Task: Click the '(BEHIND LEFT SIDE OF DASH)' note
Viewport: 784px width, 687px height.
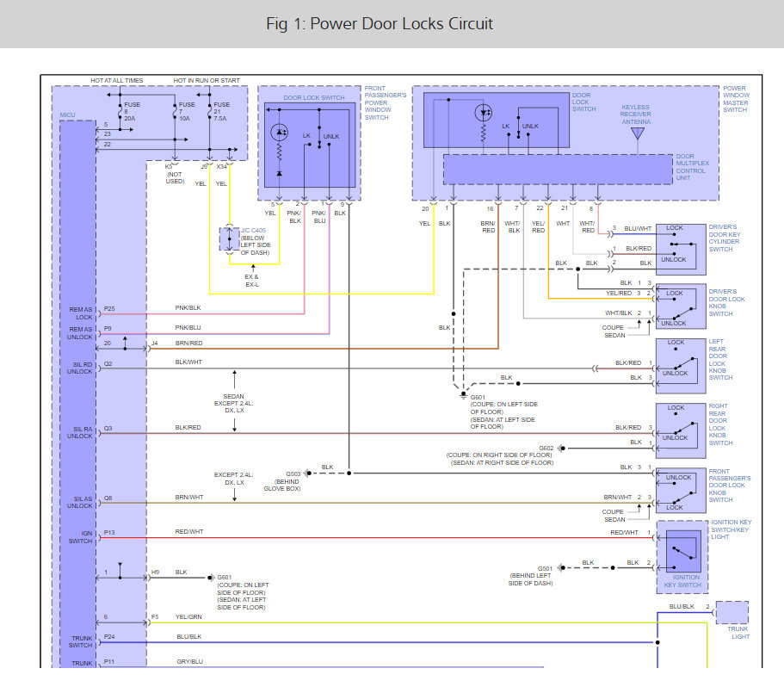Action: (530, 579)
